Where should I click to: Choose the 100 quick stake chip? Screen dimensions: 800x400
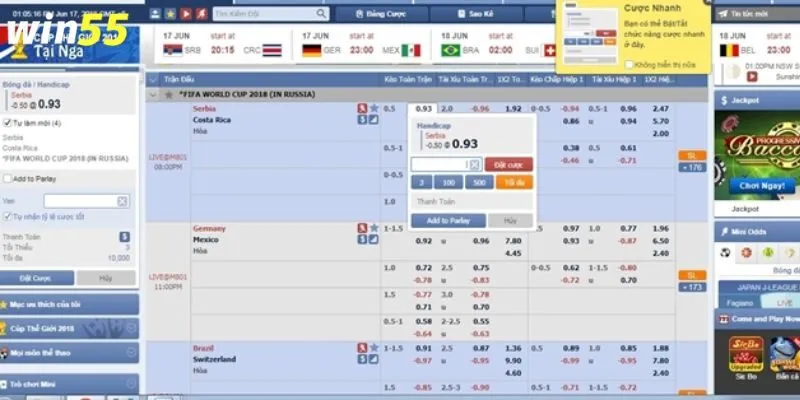coord(448,182)
